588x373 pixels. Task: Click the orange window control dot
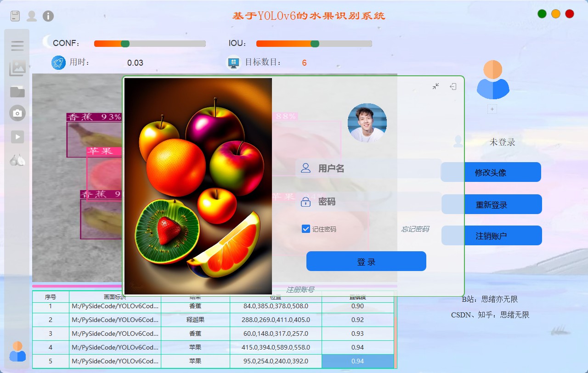click(x=556, y=14)
